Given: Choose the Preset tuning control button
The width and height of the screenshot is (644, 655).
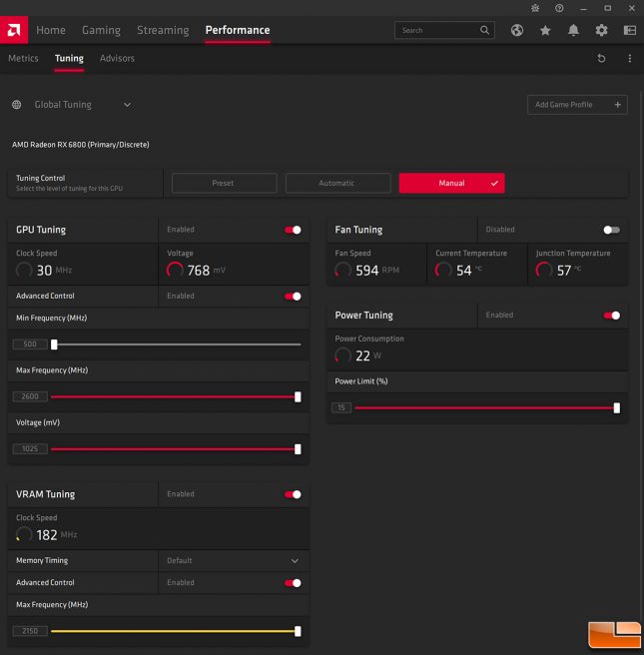Looking at the screenshot, I should 225,183.
